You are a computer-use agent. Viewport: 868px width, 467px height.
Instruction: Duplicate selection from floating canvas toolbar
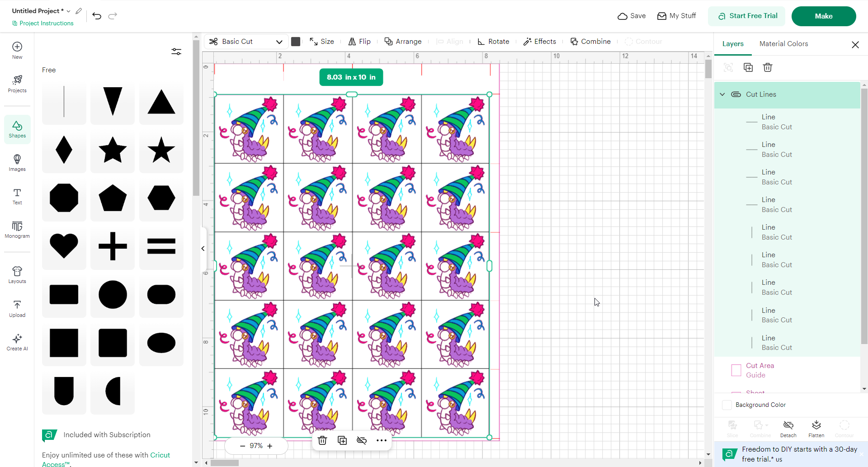[342, 440]
